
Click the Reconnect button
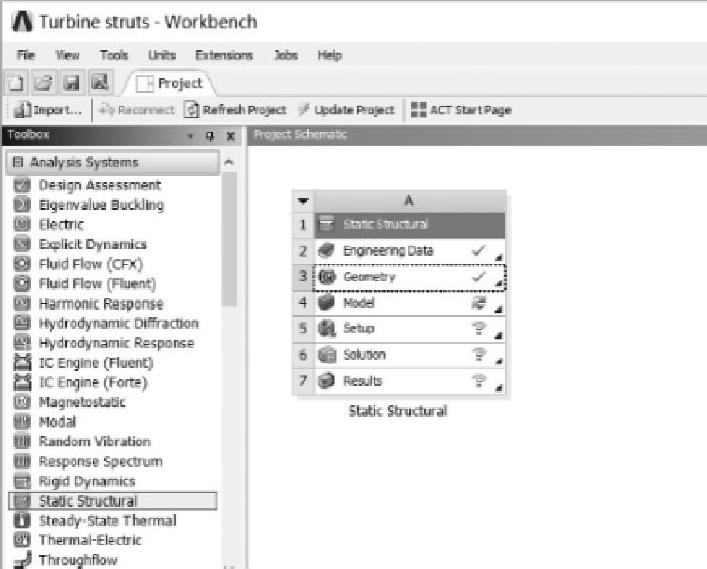point(136,110)
